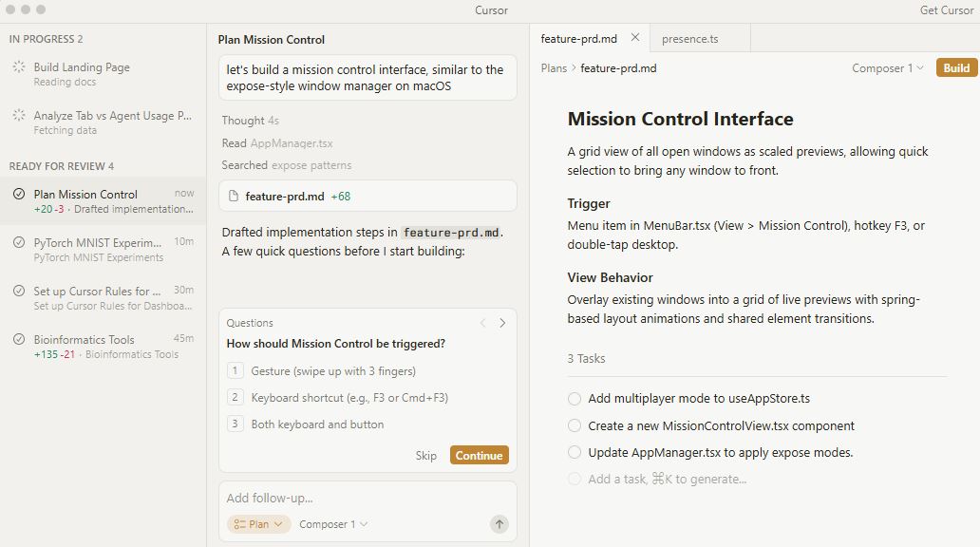Mark Create a new MissionControlView.tsx component done
This screenshot has width=980, height=547.
(575, 426)
